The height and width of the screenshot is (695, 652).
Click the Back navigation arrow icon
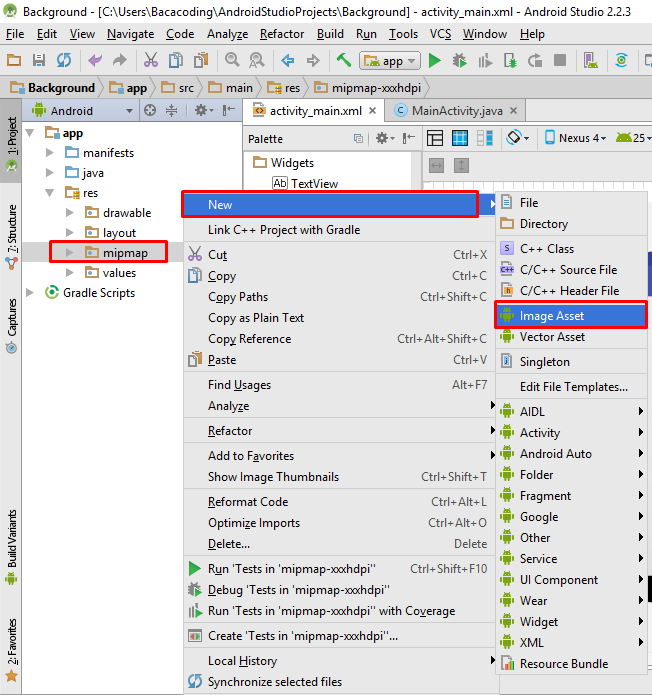288,60
